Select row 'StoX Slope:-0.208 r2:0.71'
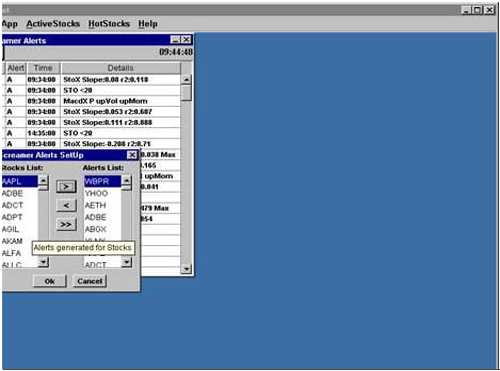Image resolution: width=500 pixels, height=371 pixels. click(x=93, y=144)
